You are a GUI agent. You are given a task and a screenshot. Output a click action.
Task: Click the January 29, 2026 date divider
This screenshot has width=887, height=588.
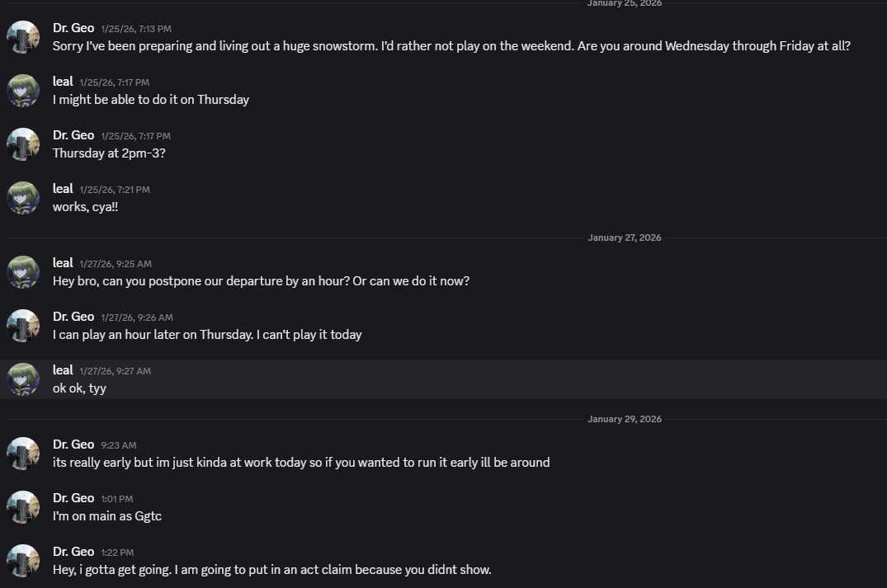pyautogui.click(x=625, y=419)
